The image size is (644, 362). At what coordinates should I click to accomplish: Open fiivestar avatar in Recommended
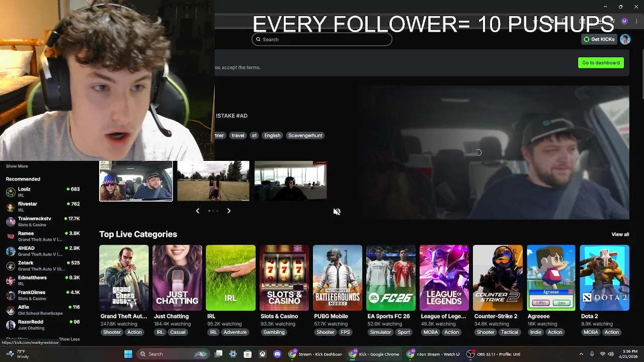tap(11, 207)
